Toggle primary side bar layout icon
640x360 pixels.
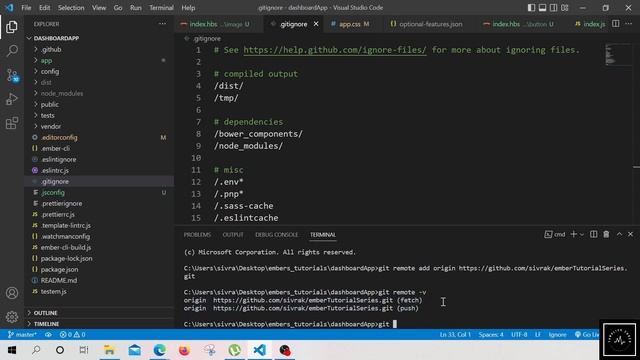[x=531, y=8]
